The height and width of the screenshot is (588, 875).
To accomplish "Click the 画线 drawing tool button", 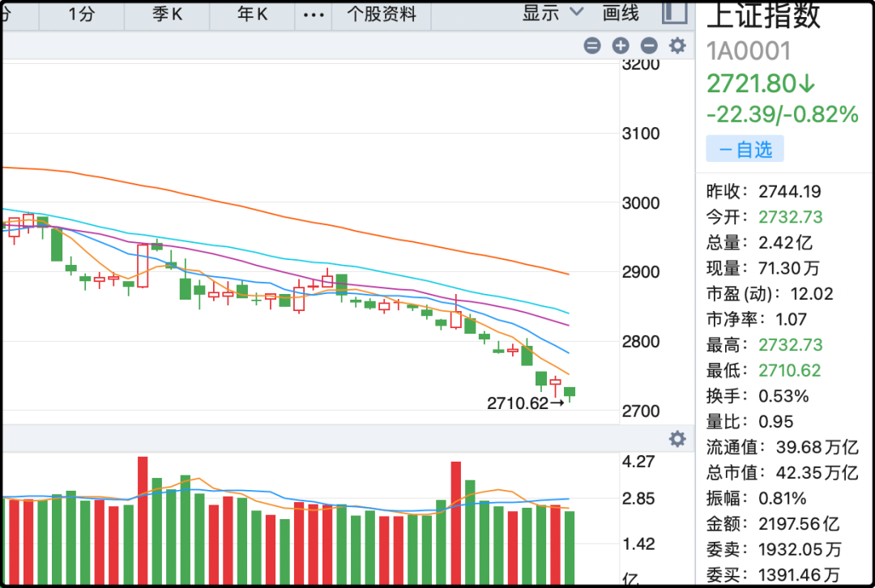I will pyautogui.click(x=621, y=13).
